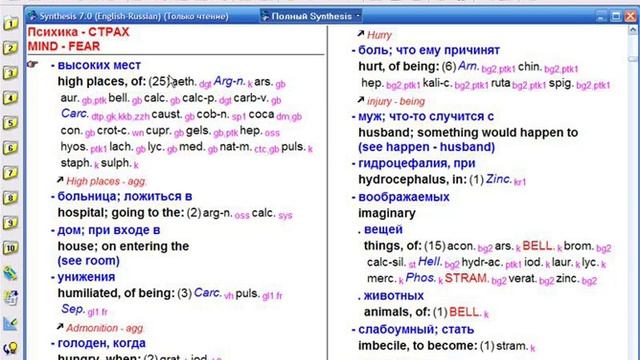Select sidebar bookmark number 7
640x360 pixels.
pyautogui.click(x=11, y=173)
